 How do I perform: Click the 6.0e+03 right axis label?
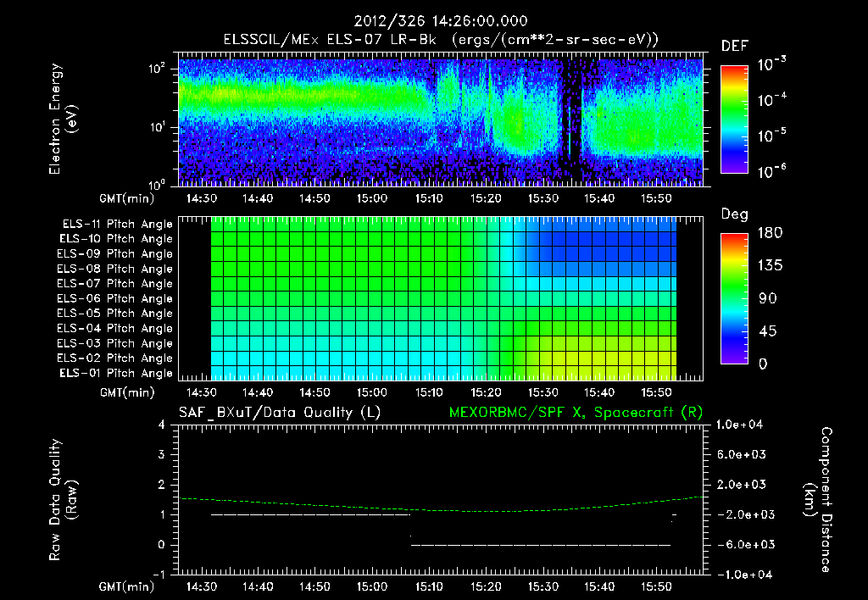742,454
